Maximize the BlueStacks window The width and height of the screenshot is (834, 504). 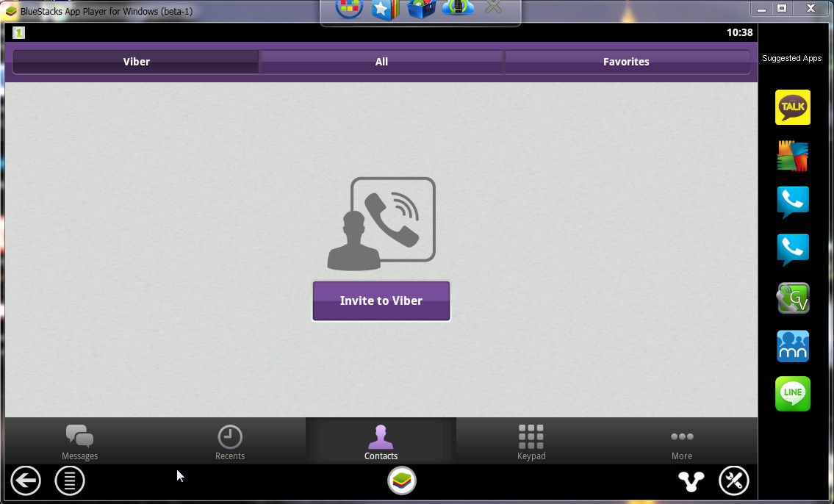pos(782,9)
